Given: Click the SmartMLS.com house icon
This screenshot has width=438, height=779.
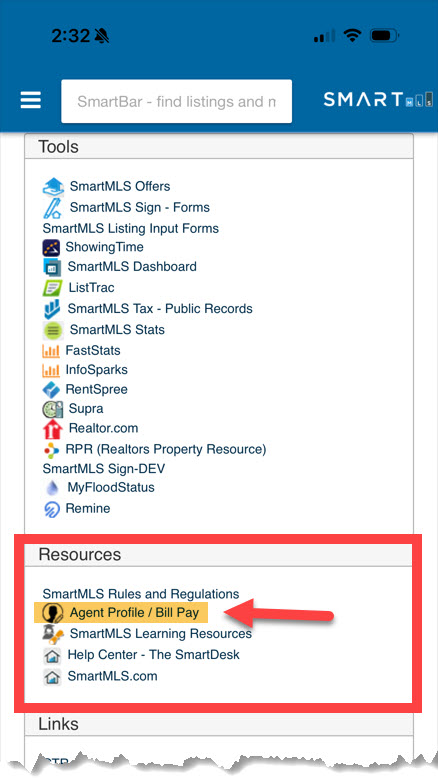Looking at the screenshot, I should (x=52, y=677).
